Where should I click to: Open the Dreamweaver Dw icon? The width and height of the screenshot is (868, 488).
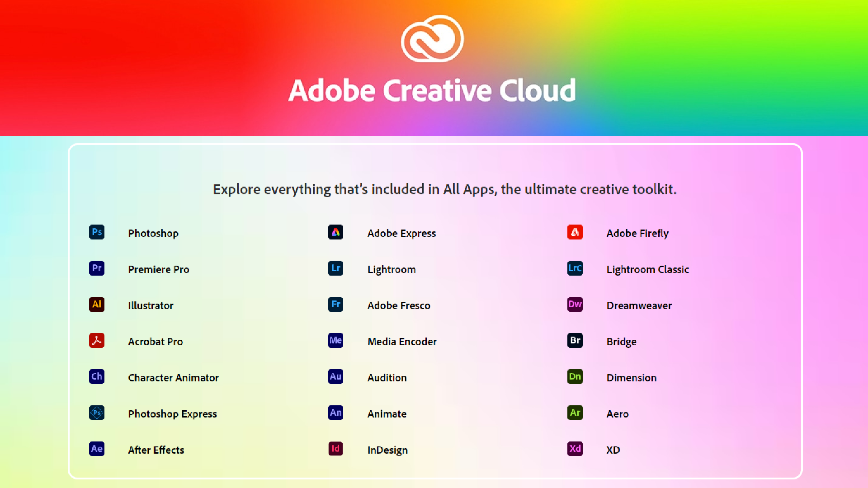[x=575, y=305]
